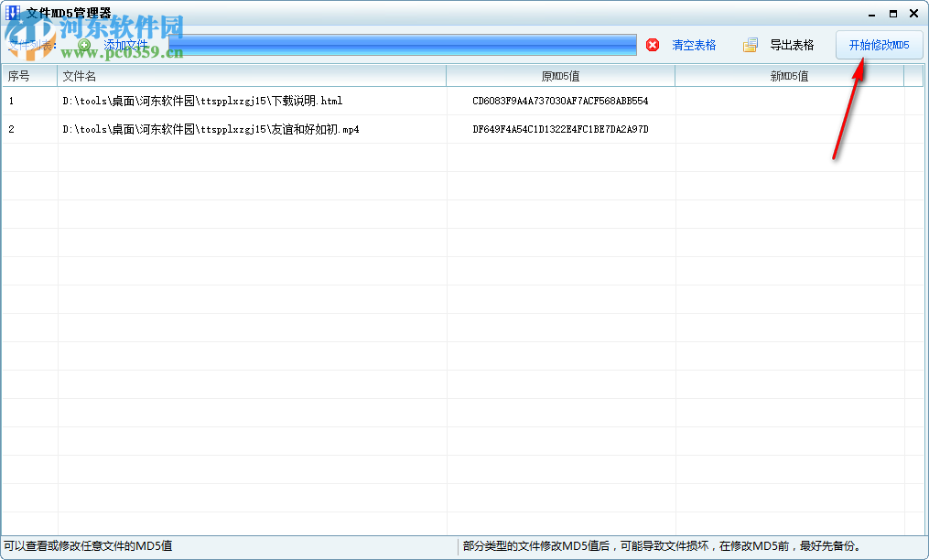The height and width of the screenshot is (560, 929).
Task: Click the 新MD5值 column header
Action: tap(789, 76)
